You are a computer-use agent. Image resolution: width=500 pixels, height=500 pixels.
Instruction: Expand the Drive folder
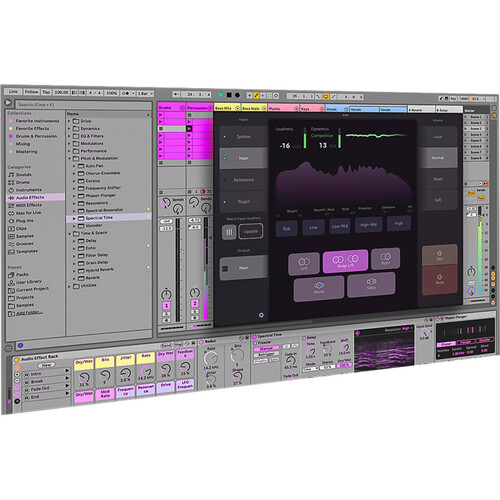click(x=69, y=121)
